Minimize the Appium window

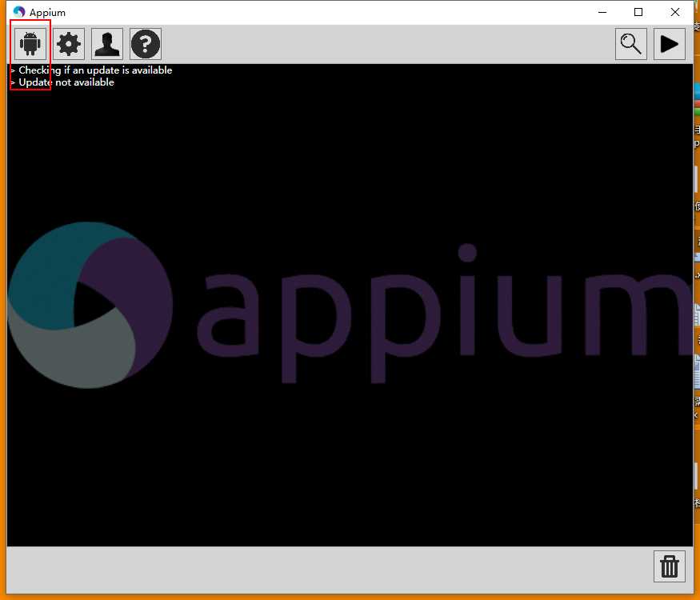(602, 12)
